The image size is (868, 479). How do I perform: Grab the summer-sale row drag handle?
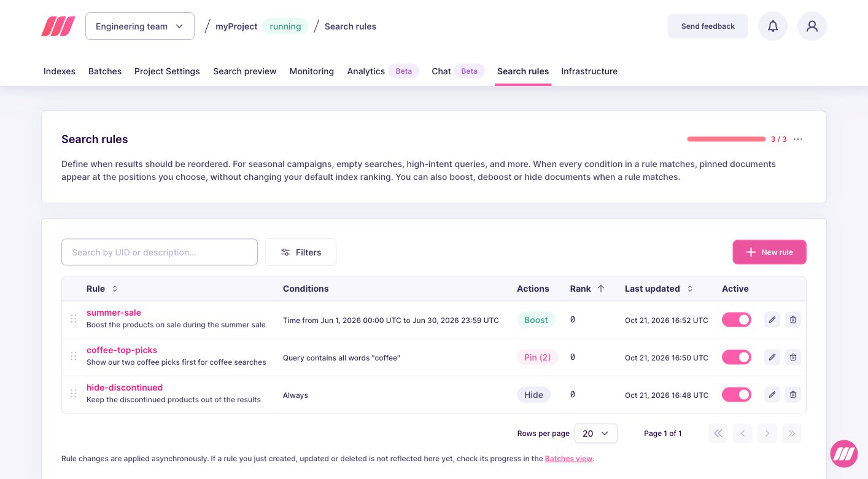(74, 319)
